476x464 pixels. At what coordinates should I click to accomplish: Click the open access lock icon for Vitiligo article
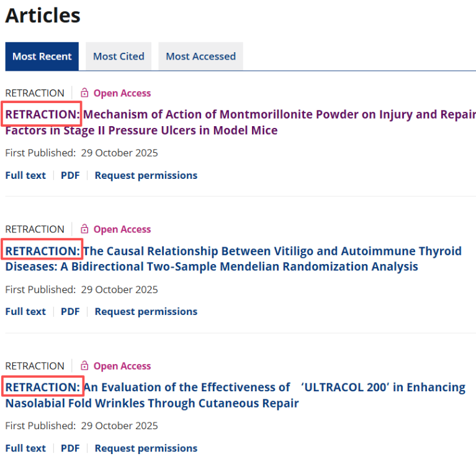85,229
